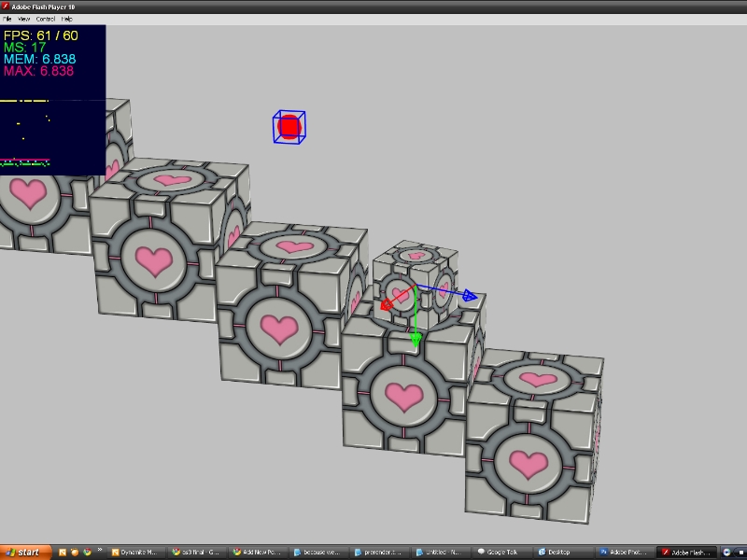Click the Start button
The height and width of the screenshot is (560, 747).
pyautogui.click(x=23, y=552)
